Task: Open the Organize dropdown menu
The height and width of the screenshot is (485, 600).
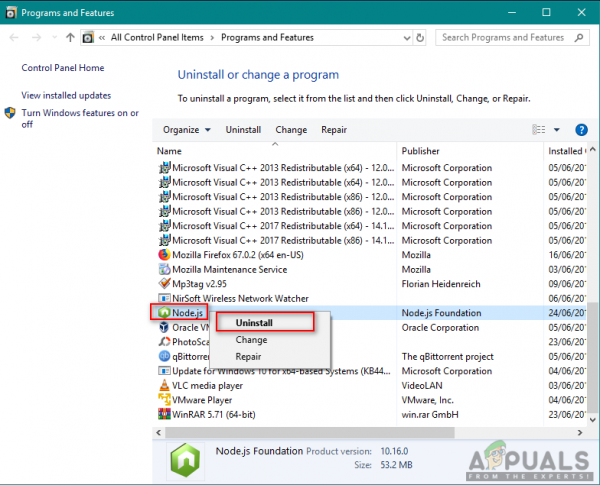Action: (x=187, y=130)
